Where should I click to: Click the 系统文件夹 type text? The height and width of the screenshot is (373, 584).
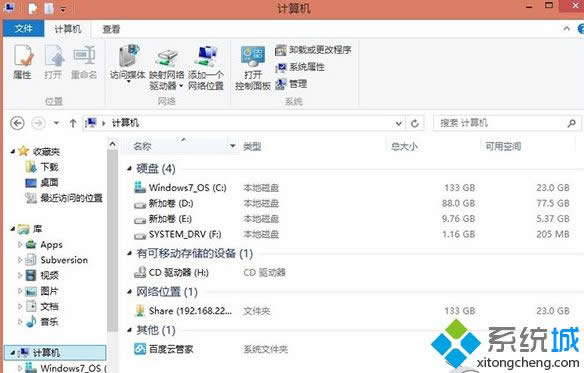point(266,349)
